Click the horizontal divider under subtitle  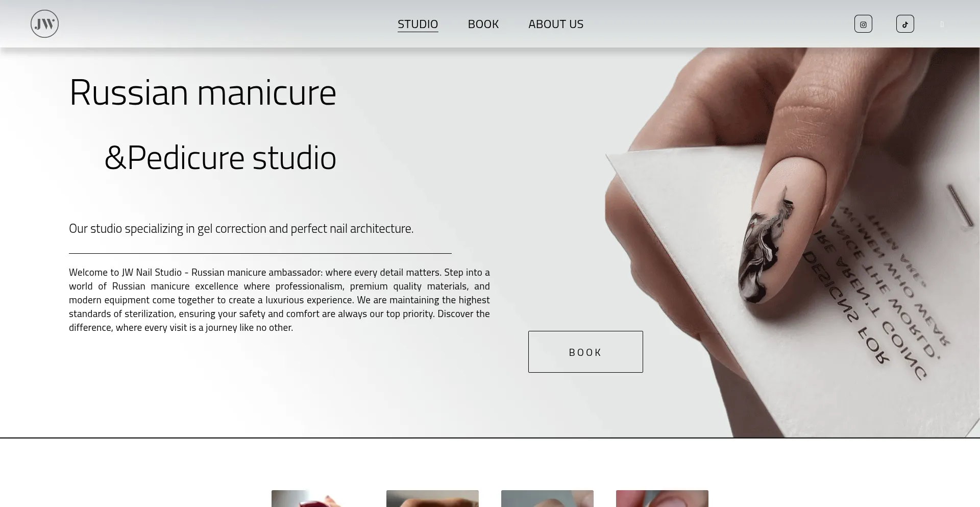pyautogui.click(x=260, y=253)
